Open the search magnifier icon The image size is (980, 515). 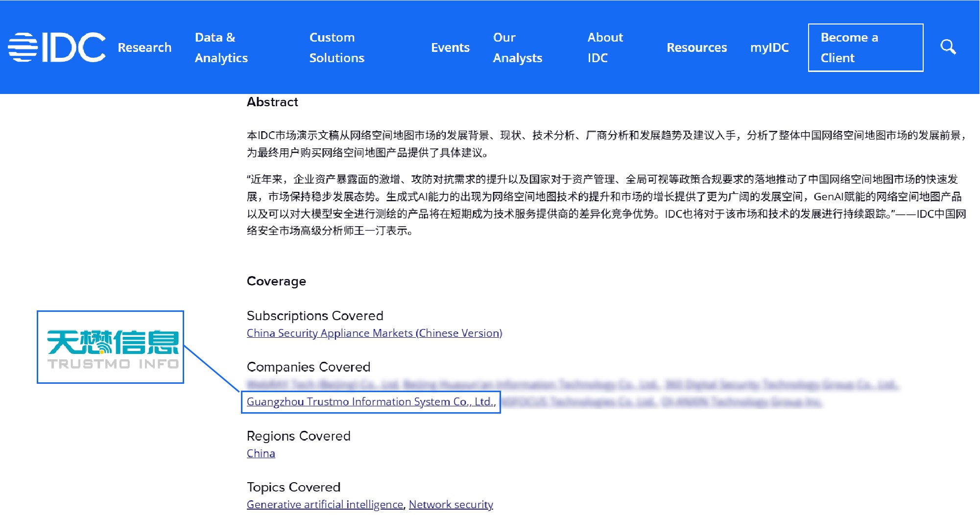tap(949, 47)
